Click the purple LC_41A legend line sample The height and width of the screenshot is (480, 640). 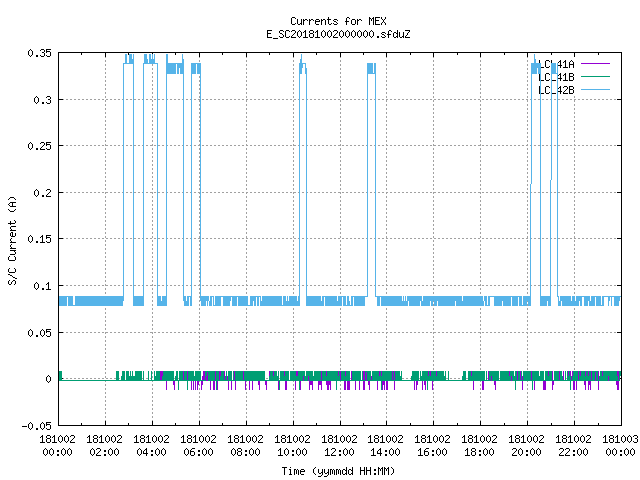click(595, 64)
